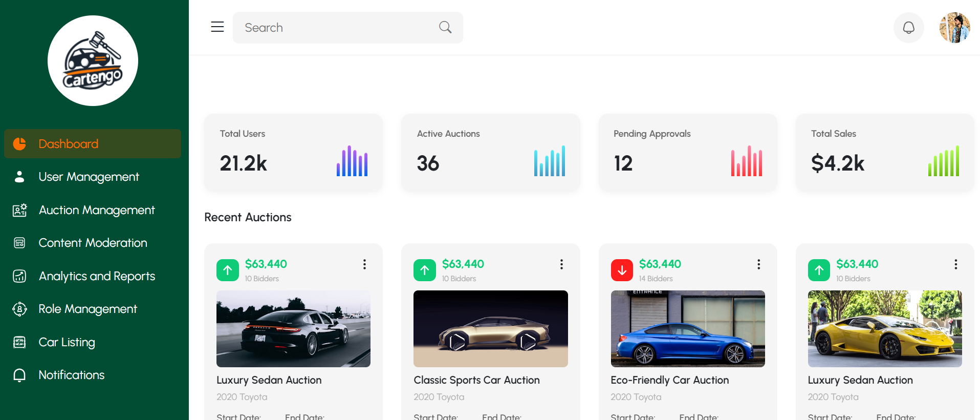Open User Management section
Viewport: 980px width, 420px height.
tap(93, 177)
